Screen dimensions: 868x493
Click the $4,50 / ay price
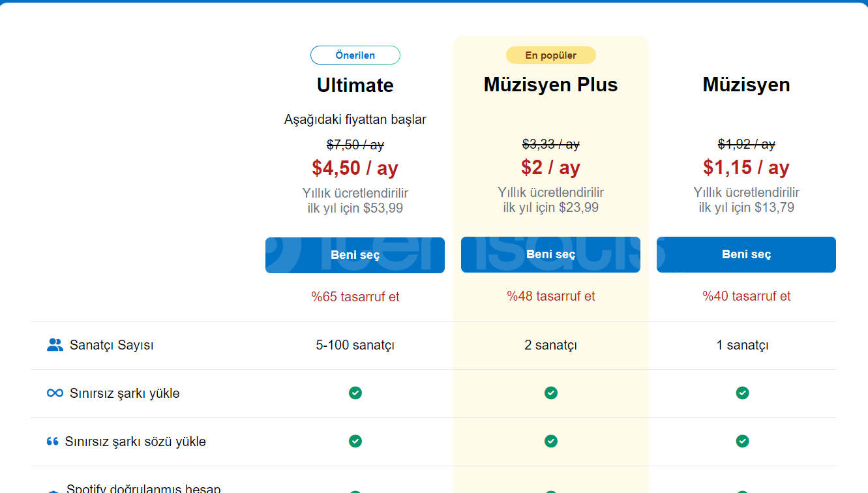click(x=355, y=168)
